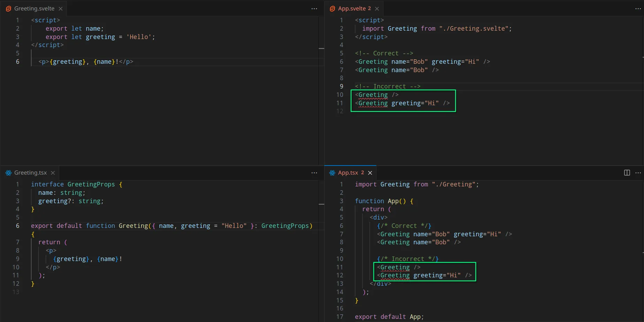Screen dimensions: 644x322
Task: Click 'function App()' in App.tsx
Action: tap(380, 201)
